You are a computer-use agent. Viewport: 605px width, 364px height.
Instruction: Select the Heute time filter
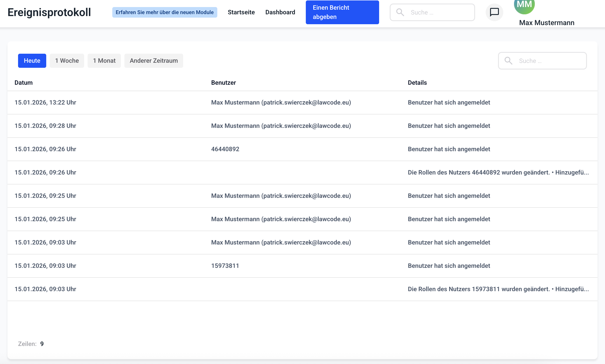pos(32,61)
